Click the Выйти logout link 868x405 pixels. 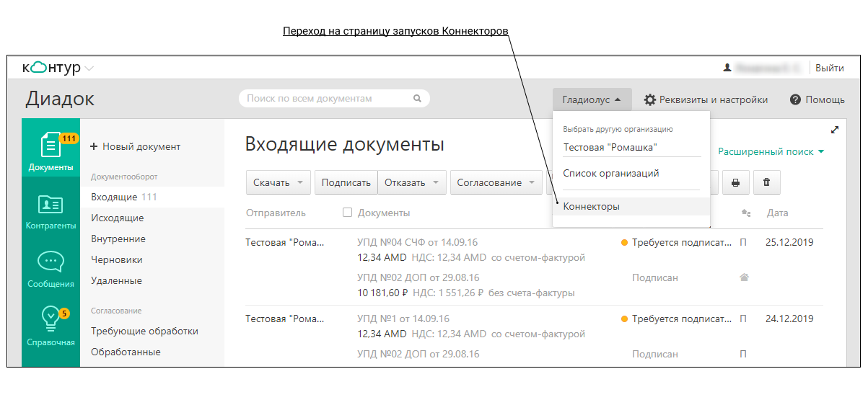(829, 68)
